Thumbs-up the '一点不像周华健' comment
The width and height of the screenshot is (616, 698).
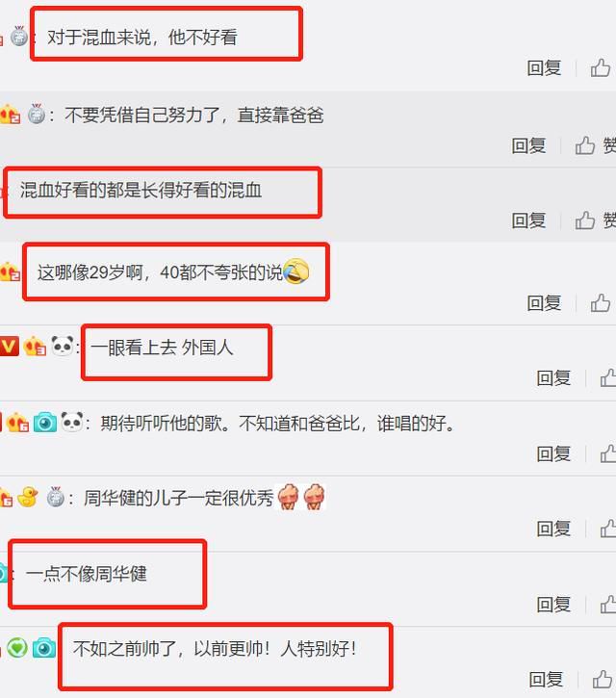(x=608, y=604)
